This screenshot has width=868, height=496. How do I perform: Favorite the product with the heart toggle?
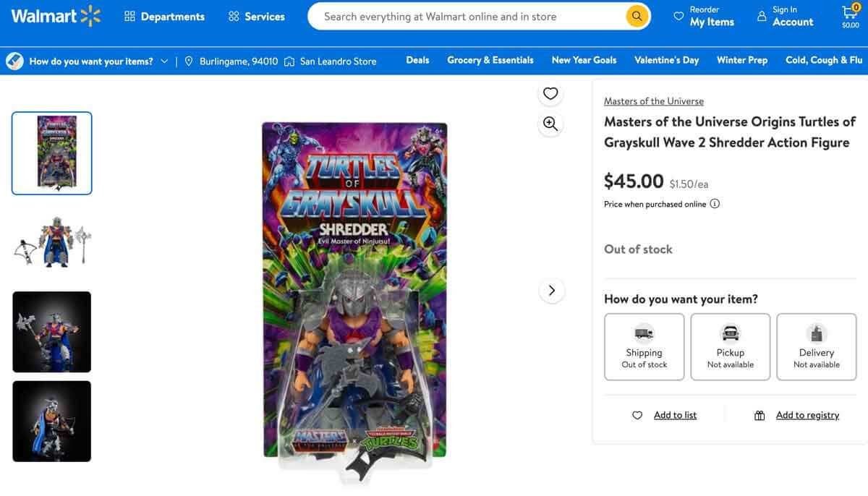(x=550, y=93)
